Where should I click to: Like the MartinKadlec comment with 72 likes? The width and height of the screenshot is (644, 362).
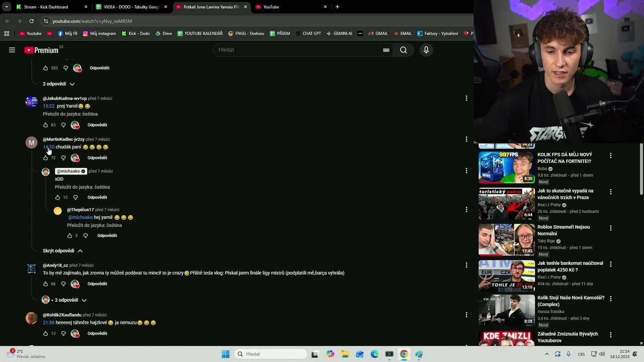pos(45,158)
